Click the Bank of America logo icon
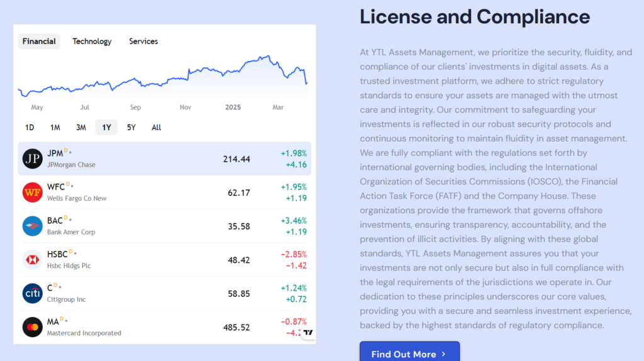644x361 pixels. (x=33, y=226)
